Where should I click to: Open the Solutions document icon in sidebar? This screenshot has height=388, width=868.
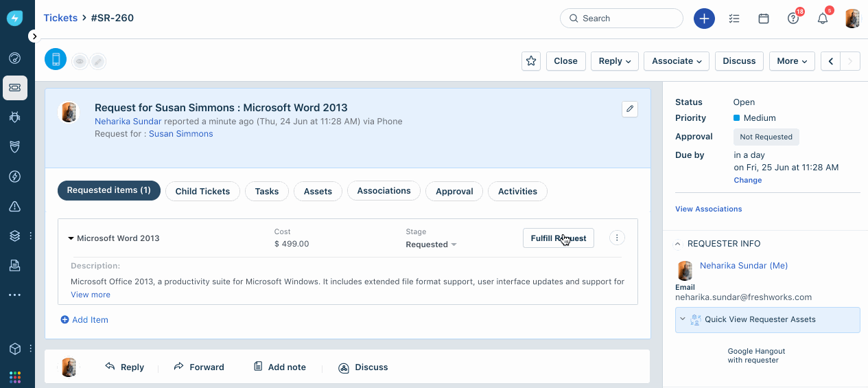point(15,265)
